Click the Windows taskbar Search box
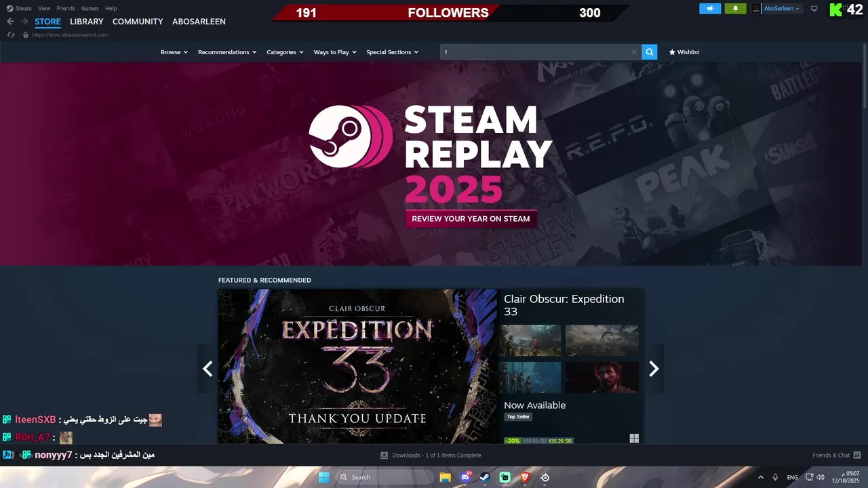Viewport: 868px width, 488px height. [x=385, y=477]
